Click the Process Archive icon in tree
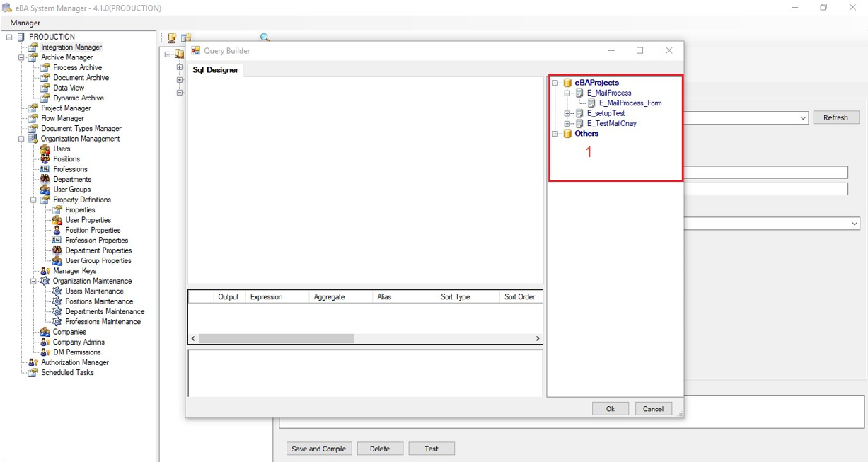This screenshot has height=462, width=868. (45, 68)
